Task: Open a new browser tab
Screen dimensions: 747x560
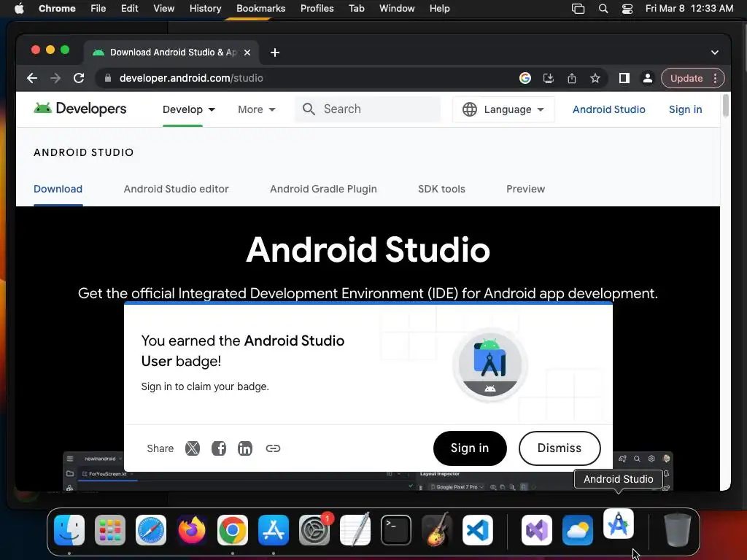Action: point(275,52)
